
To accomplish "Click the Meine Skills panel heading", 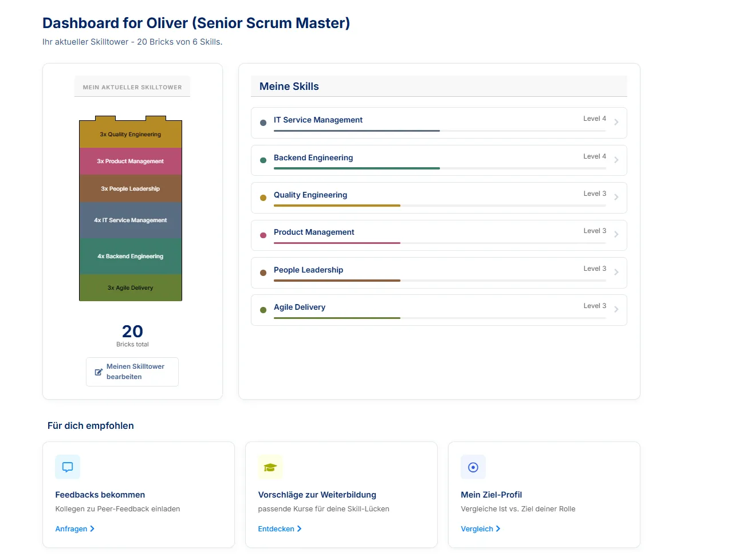I will tap(289, 86).
